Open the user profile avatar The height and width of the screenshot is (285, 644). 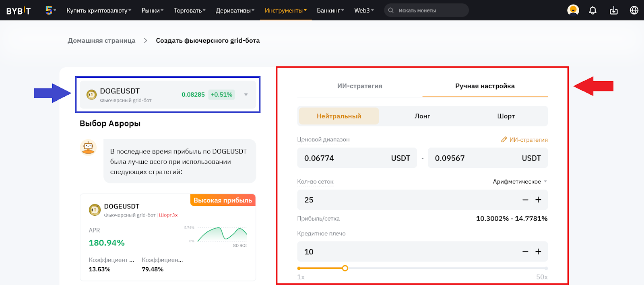(x=573, y=10)
